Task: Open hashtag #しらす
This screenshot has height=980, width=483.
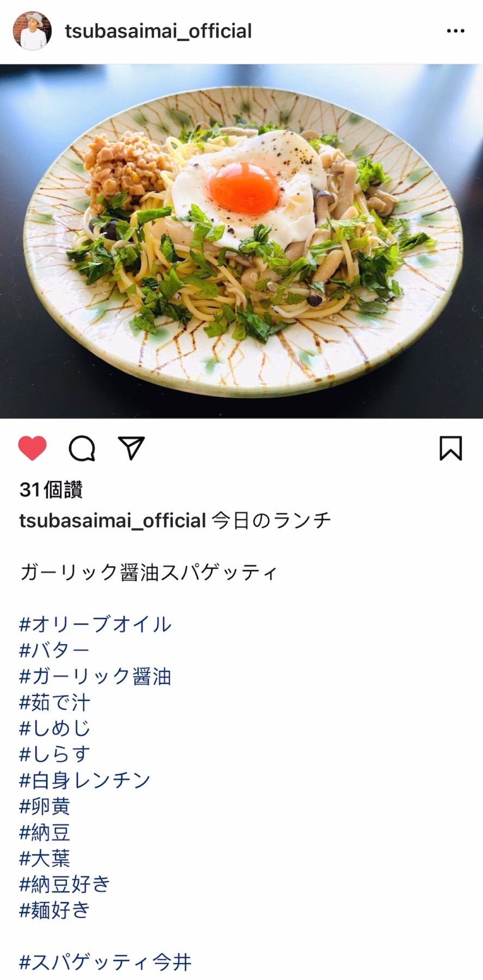Action: 55,754
